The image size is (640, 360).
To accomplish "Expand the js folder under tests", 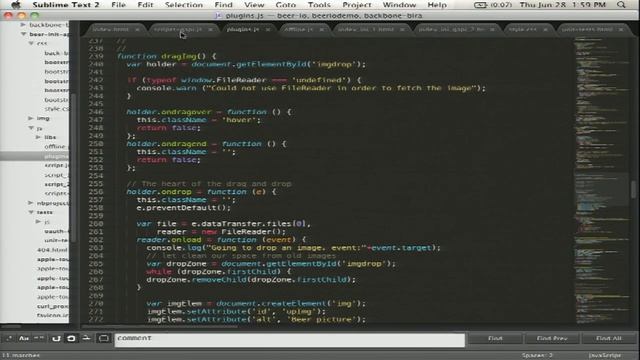I will pyautogui.click(x=38, y=222).
